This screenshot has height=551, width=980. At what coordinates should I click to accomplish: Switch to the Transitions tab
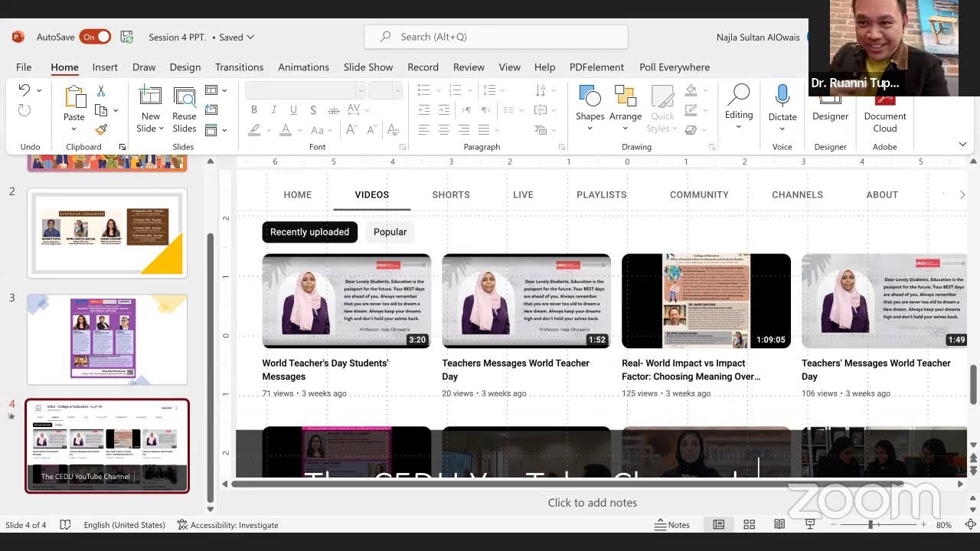pyautogui.click(x=239, y=67)
